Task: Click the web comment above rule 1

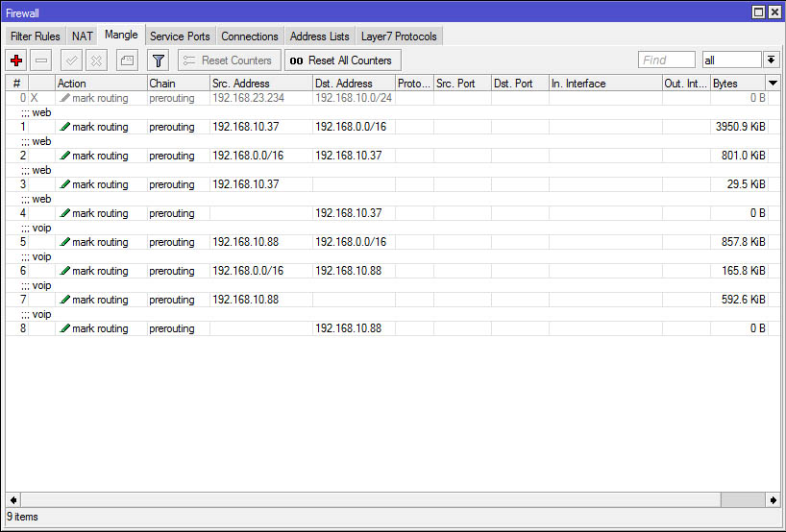Action: (37, 112)
